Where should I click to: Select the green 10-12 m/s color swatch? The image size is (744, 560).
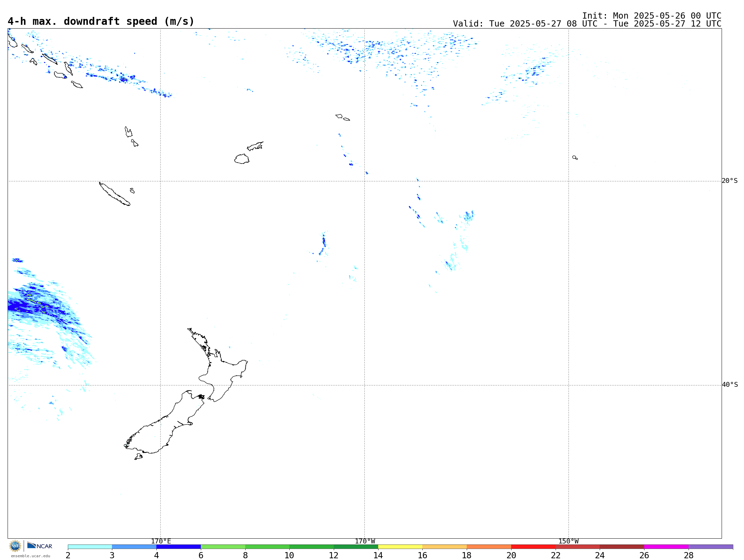tap(312, 547)
